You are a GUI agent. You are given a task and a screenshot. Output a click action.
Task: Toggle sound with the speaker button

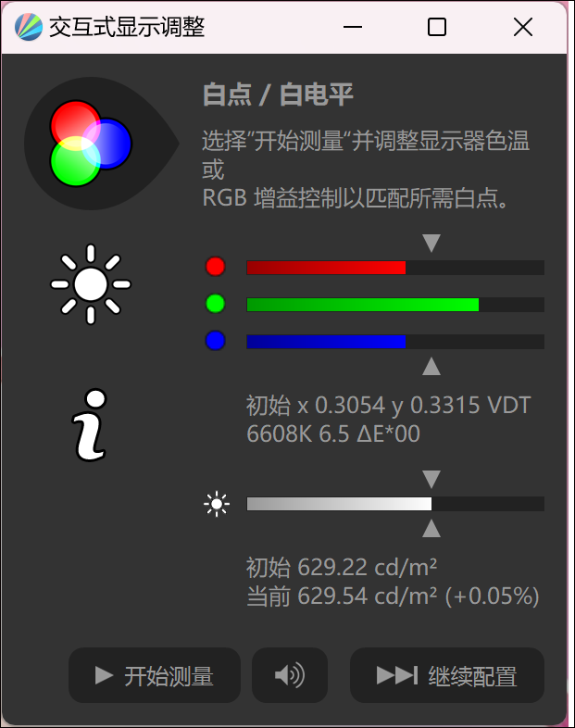290,675
